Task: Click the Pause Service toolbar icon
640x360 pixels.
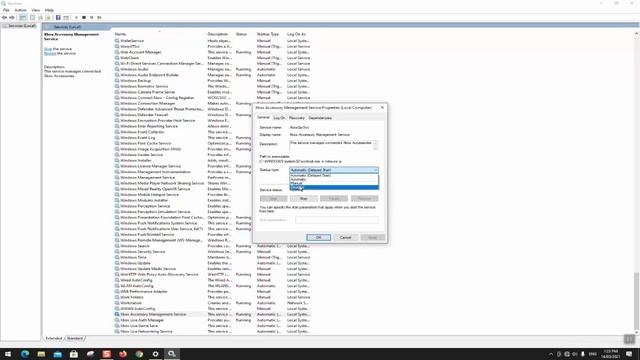Action: tap(91, 18)
